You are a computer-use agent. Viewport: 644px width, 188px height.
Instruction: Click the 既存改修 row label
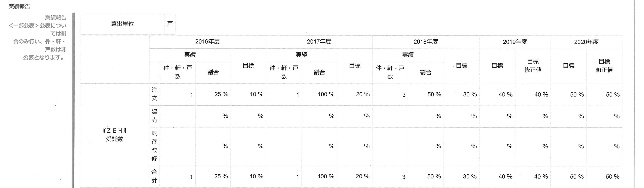point(154,146)
